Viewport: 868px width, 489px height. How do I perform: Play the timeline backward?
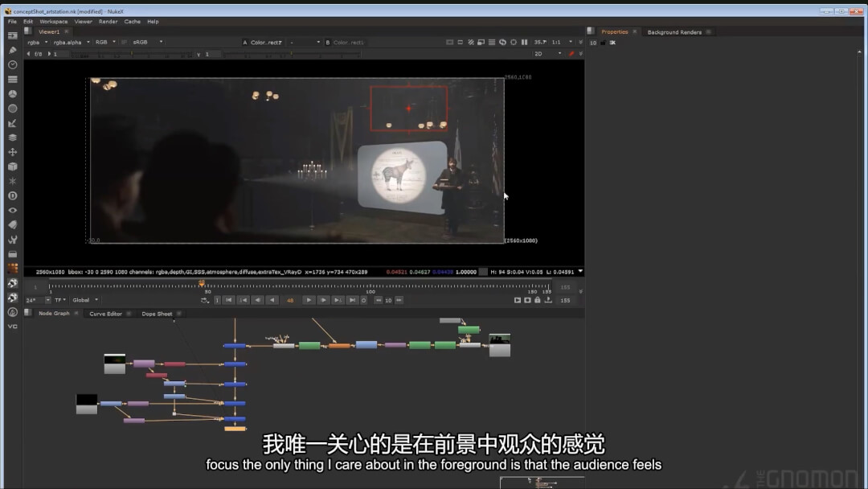(272, 300)
